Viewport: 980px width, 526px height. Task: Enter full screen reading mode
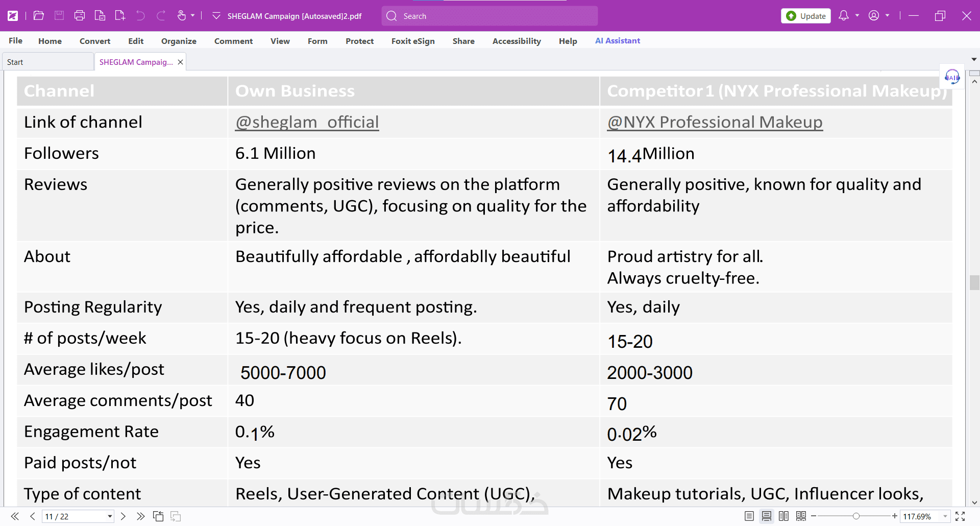point(960,516)
